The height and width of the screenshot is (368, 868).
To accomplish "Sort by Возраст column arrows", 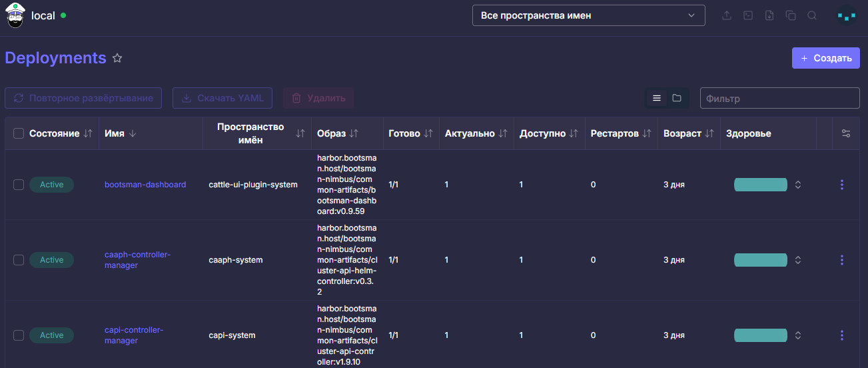I will click(709, 133).
